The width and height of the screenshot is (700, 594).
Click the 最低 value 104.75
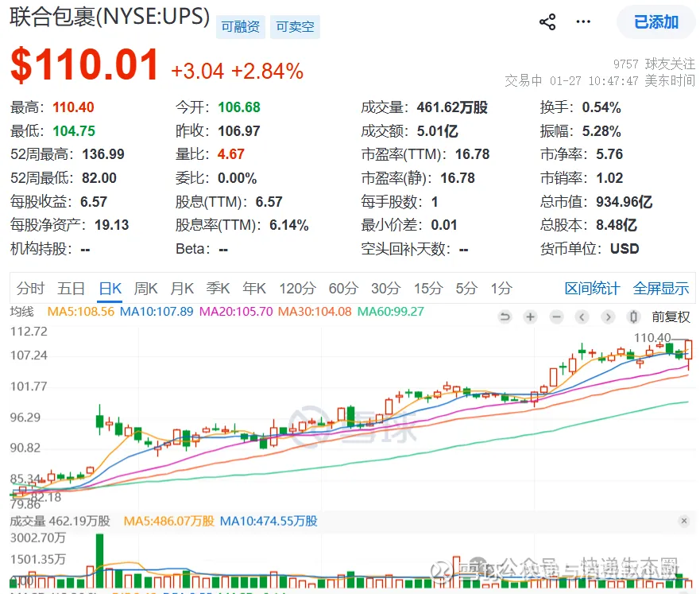click(x=74, y=131)
